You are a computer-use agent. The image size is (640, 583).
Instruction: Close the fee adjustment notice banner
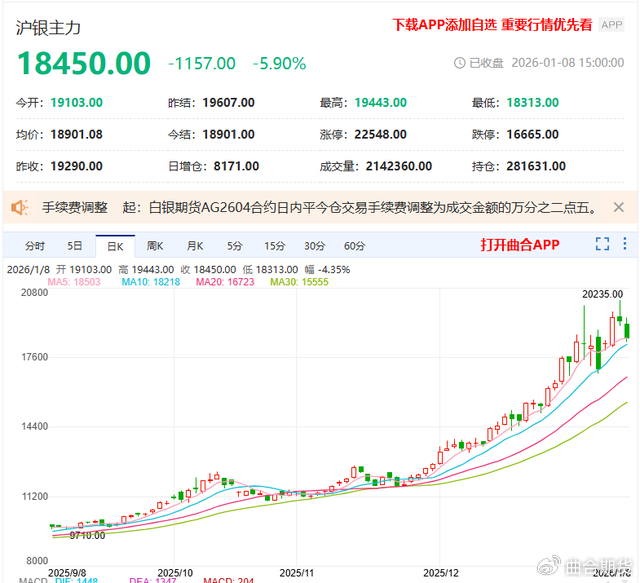[x=618, y=207]
